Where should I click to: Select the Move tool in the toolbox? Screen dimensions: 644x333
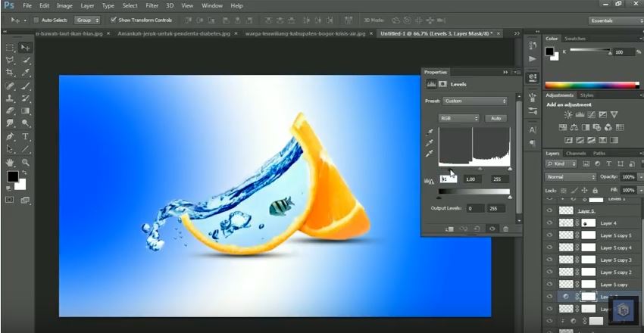tap(25, 48)
